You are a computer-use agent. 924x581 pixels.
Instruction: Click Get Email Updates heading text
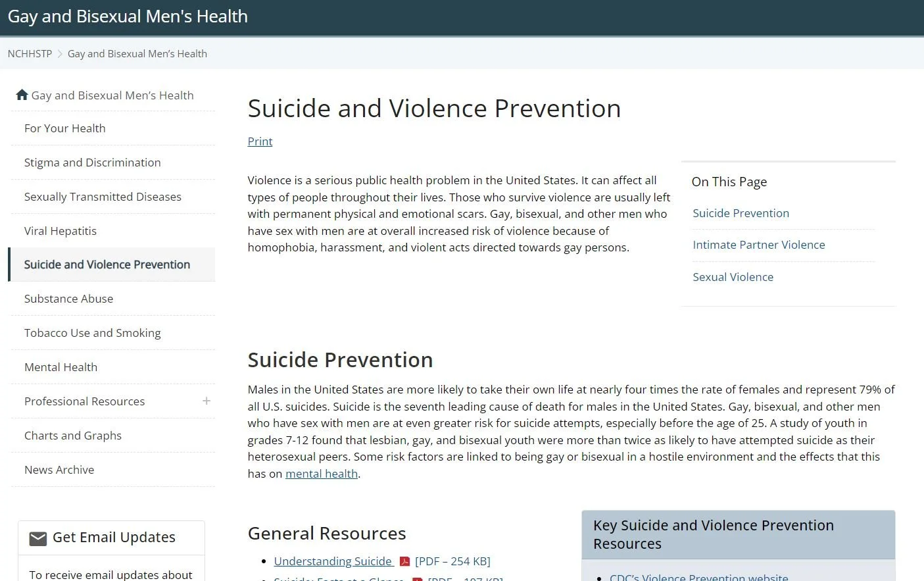pos(114,538)
